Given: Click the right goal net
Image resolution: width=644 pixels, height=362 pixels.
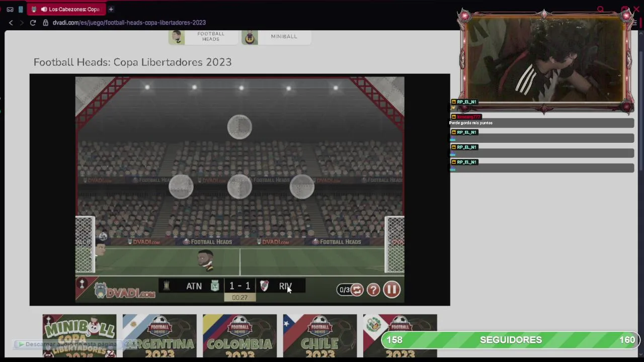Looking at the screenshot, I should coord(394,245).
